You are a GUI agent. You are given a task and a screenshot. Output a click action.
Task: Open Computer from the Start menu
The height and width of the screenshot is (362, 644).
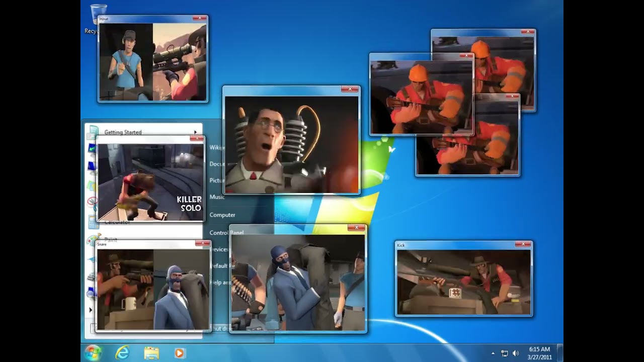[222, 215]
